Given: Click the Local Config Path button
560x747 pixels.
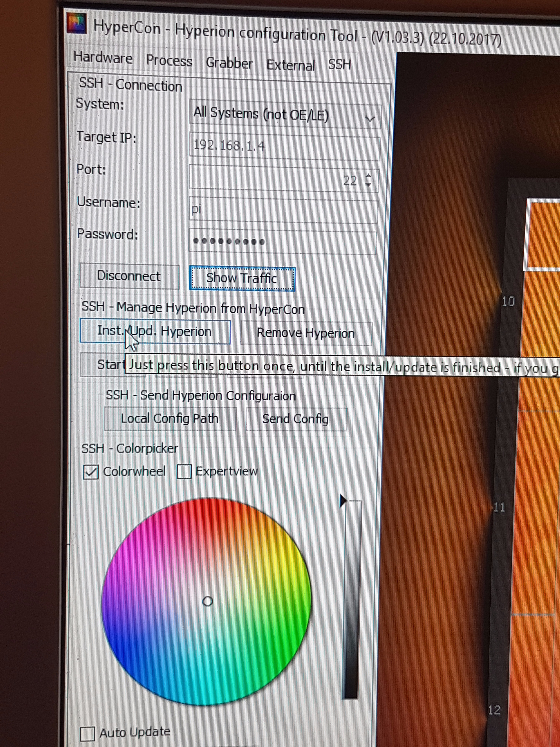Looking at the screenshot, I should click(169, 418).
